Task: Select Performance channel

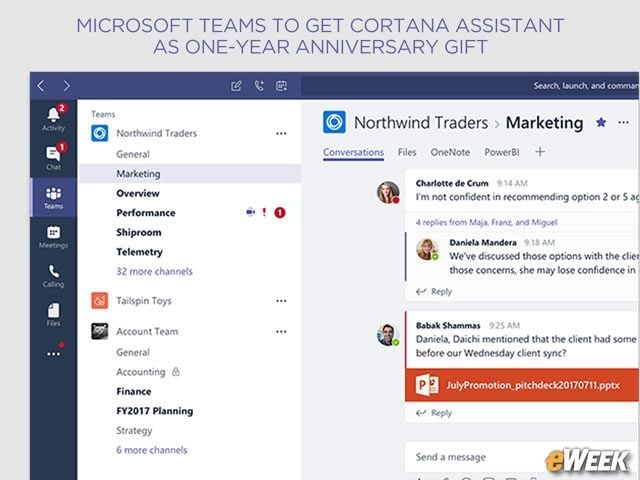Action: tap(146, 213)
